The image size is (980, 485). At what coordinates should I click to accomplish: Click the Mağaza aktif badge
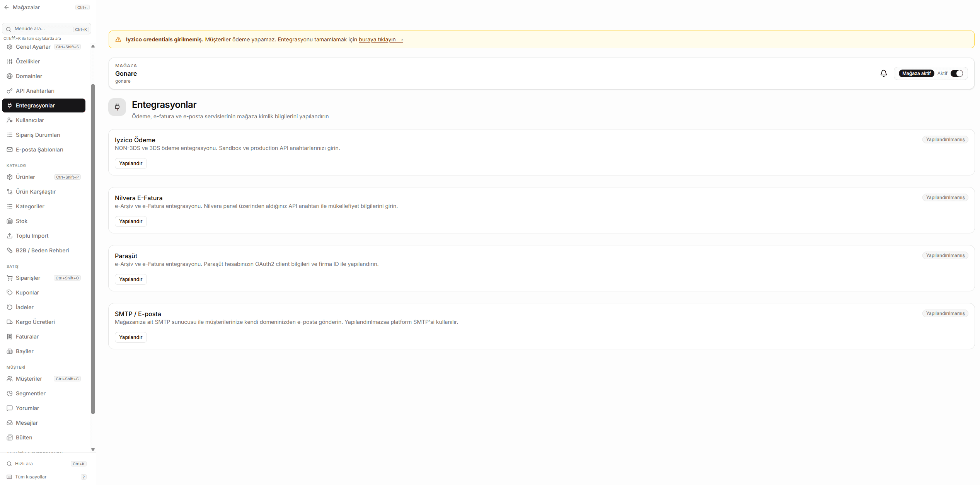tap(916, 73)
